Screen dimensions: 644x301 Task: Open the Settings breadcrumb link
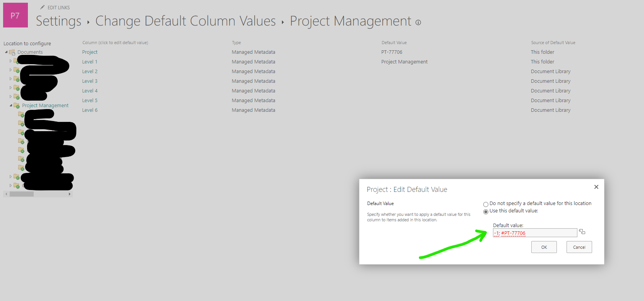58,22
